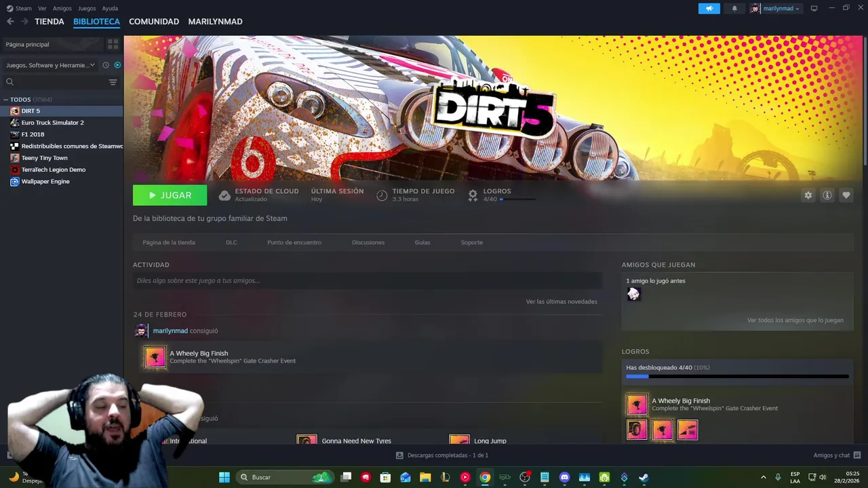Open the marilynmad account dropdown
This screenshot has width=868, height=488.
tap(775, 8)
